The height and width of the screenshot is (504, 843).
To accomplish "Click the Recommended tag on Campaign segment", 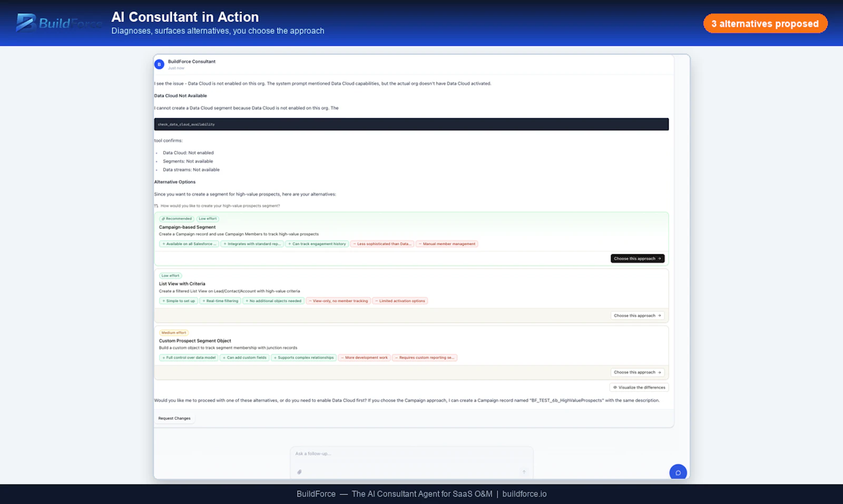I will click(177, 219).
